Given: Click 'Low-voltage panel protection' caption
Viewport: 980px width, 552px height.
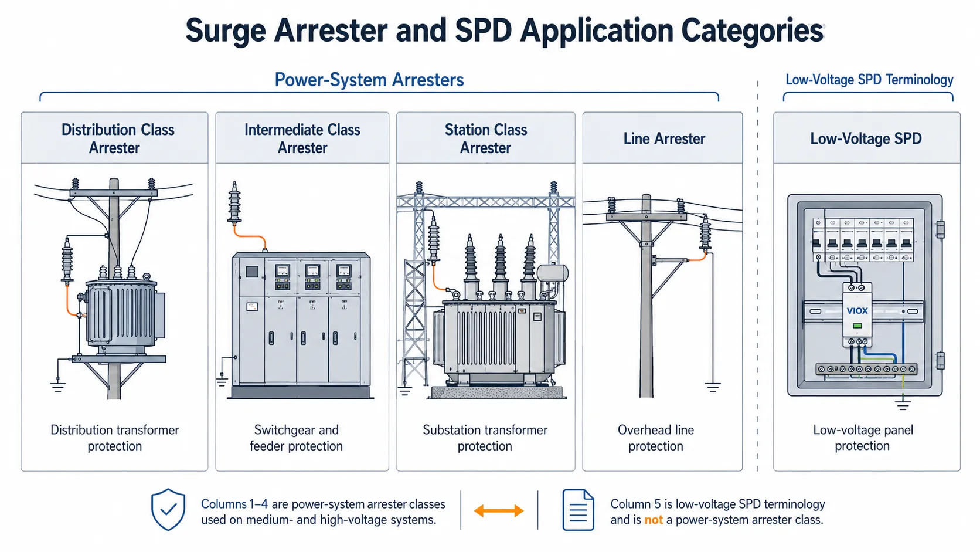Looking at the screenshot, I should point(863,438).
